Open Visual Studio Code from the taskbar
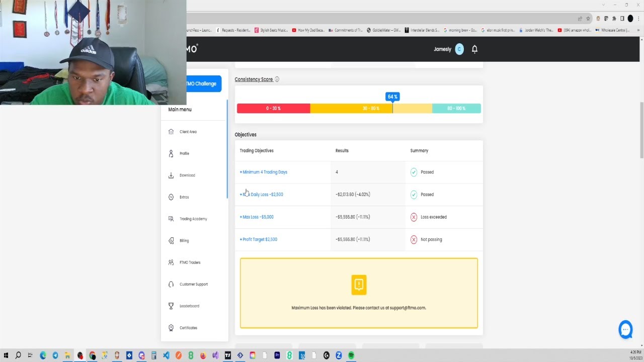 [x=166, y=355]
